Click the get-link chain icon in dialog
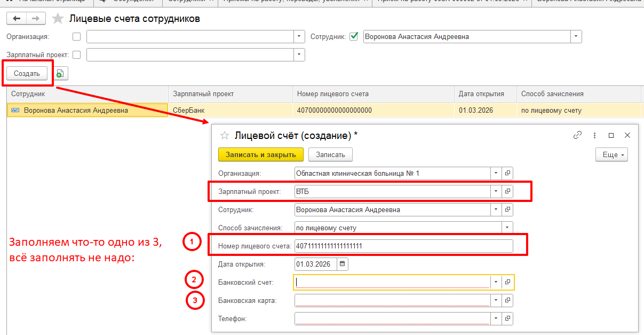 (577, 135)
